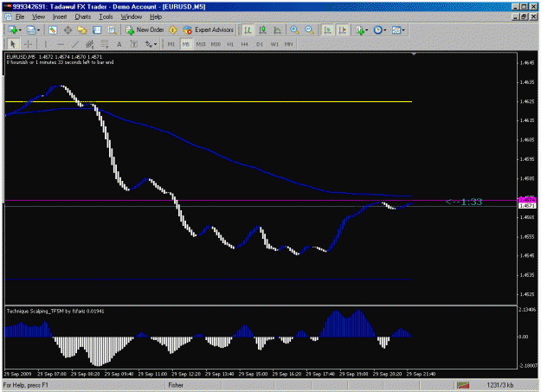Open the View menu
541x392 pixels.
tap(39, 17)
